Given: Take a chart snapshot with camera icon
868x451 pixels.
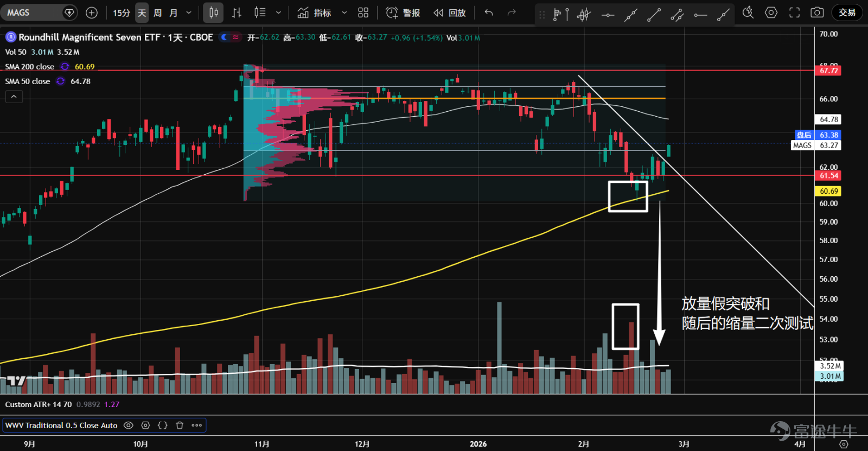Looking at the screenshot, I should pos(817,12).
